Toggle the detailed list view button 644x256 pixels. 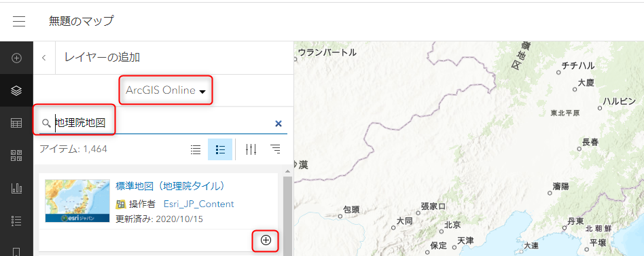(x=219, y=150)
